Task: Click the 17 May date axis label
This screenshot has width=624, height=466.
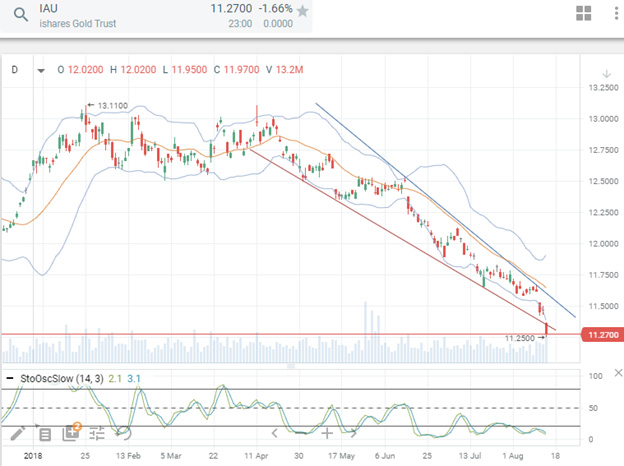Action: pos(341,456)
